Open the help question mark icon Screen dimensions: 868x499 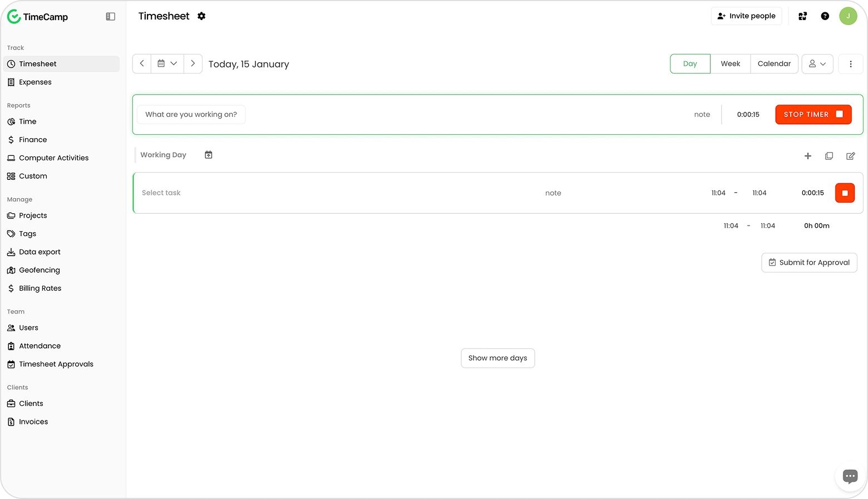825,16
